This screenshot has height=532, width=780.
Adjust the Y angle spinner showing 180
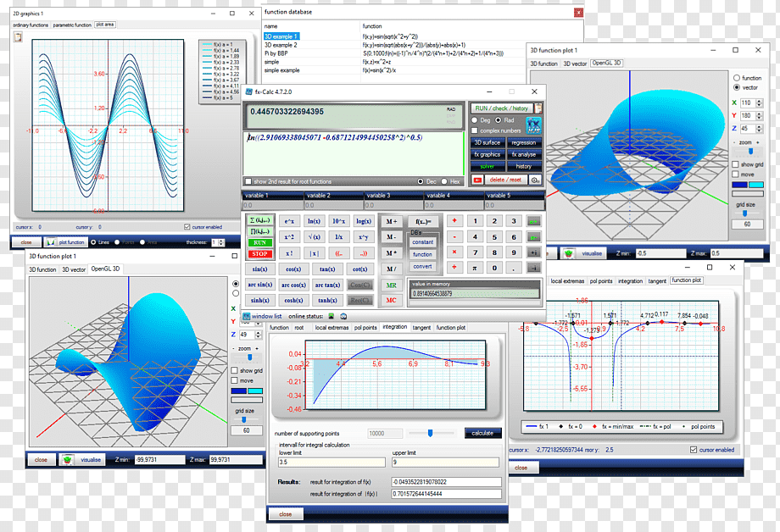click(759, 115)
